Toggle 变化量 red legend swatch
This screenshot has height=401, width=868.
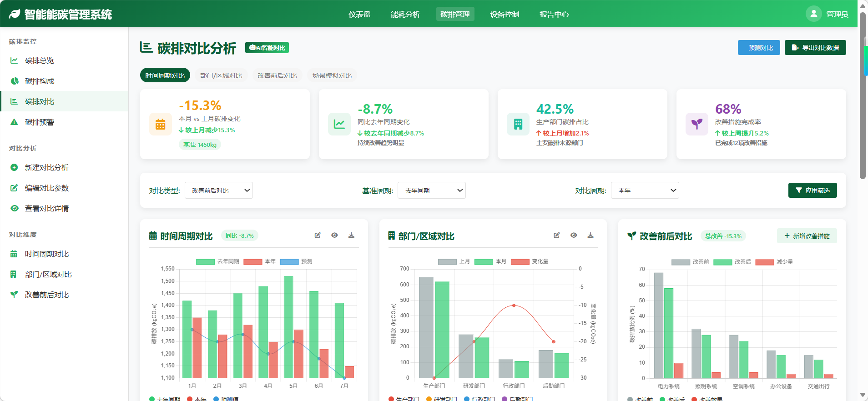(520, 262)
